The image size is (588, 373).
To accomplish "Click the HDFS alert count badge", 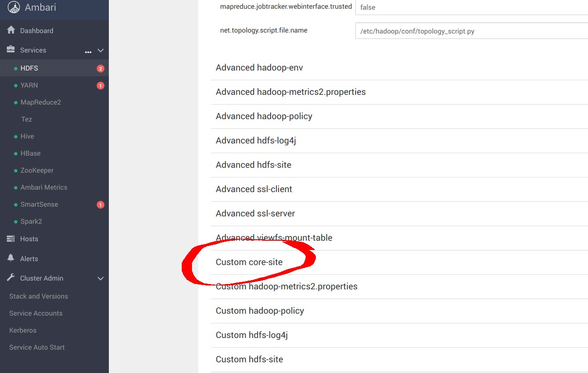I will 101,69.
